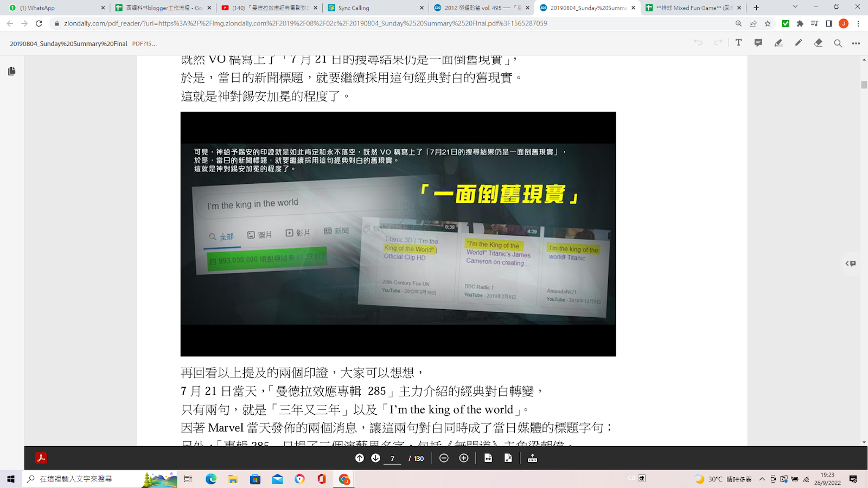Expand the comments side panel handle
The height and width of the screenshot is (488, 868).
coord(851,264)
